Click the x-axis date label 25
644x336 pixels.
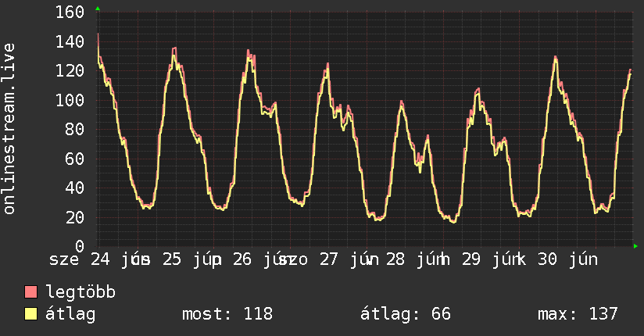click(x=172, y=259)
